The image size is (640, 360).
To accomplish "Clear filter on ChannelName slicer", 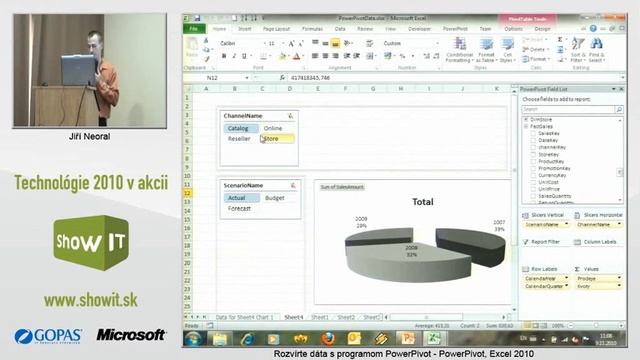I will pos(291,116).
